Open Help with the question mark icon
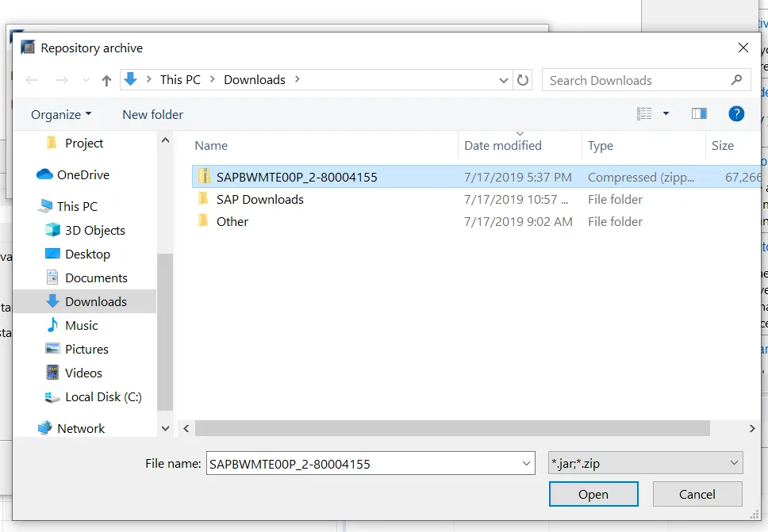The width and height of the screenshot is (768, 532). (x=736, y=113)
